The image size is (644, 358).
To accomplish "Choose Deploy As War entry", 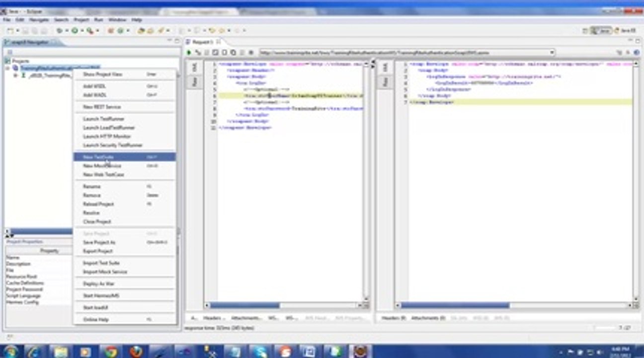I will pyautogui.click(x=124, y=284).
